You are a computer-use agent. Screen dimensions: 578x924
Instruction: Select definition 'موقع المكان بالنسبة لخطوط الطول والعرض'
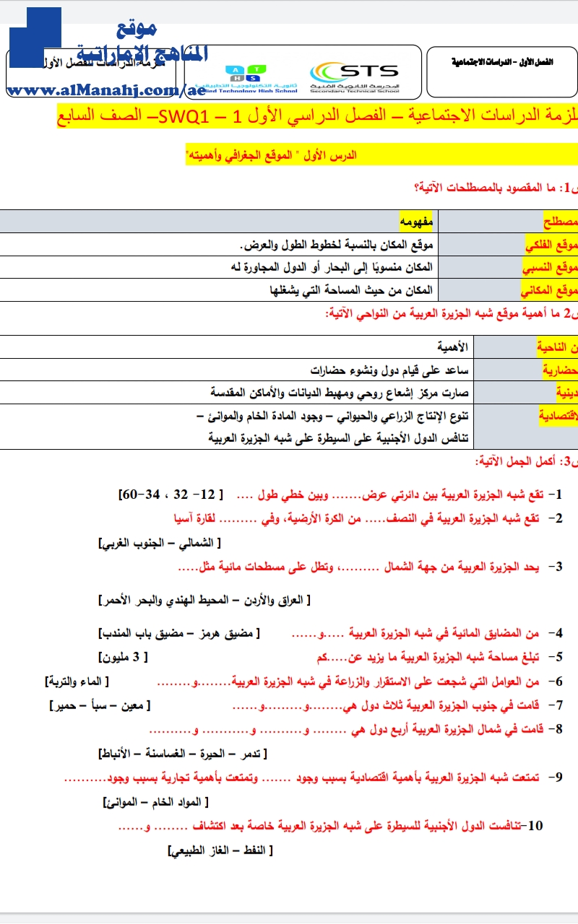click(x=337, y=245)
